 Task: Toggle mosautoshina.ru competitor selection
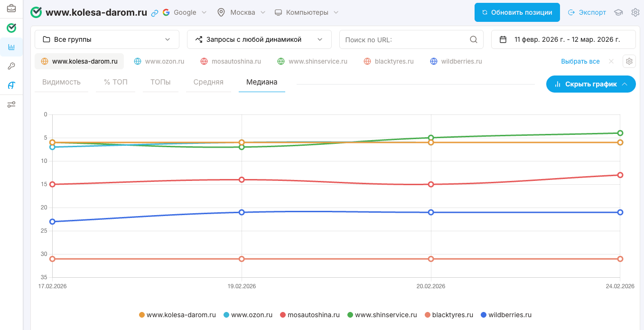coord(231,61)
